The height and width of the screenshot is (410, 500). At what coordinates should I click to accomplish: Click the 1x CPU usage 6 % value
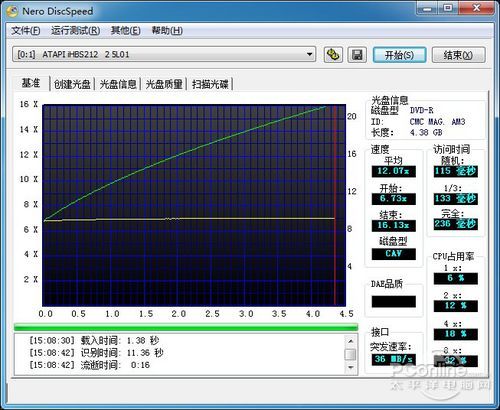click(x=456, y=278)
